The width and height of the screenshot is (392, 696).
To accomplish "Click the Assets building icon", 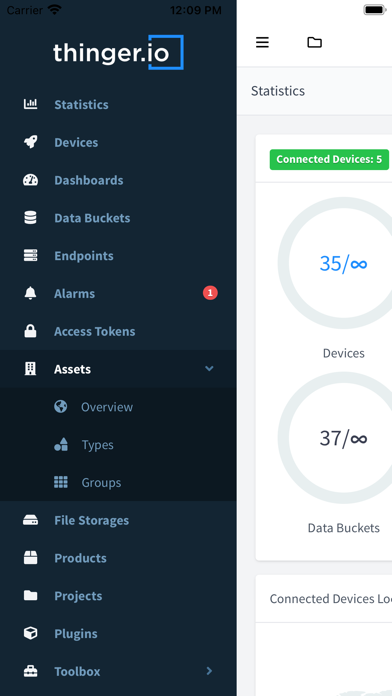I will click(x=30, y=368).
